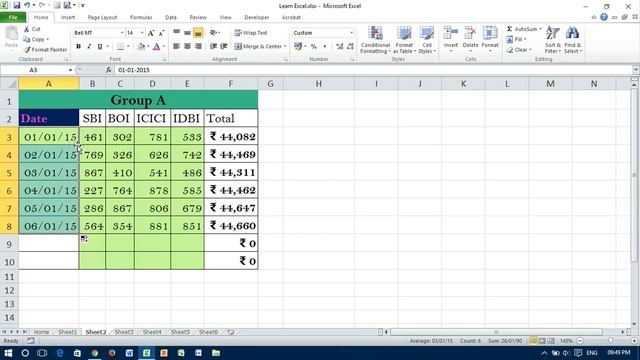Click Increase Decimal icon
Image resolution: width=640 pixels, height=360 pixels.
point(340,47)
